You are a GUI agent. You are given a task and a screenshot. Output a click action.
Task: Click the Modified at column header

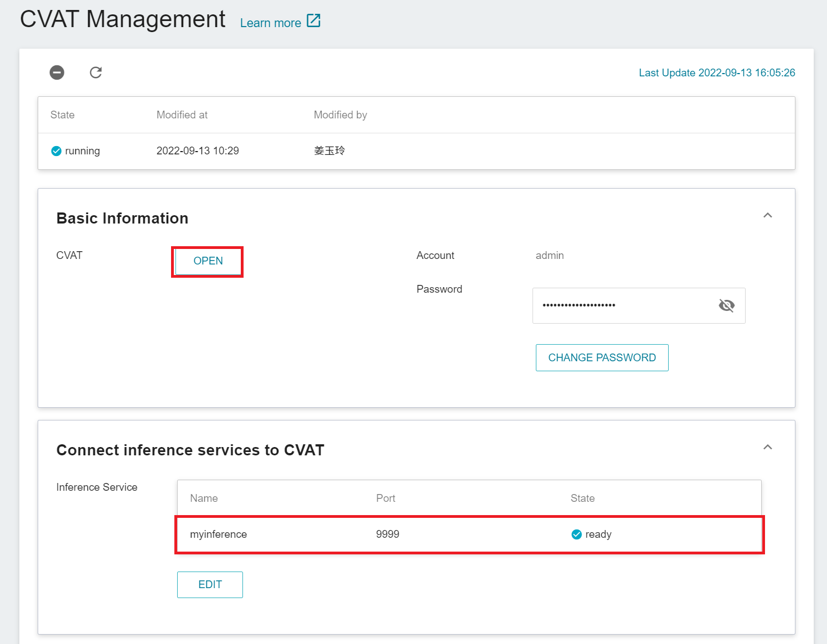(x=182, y=115)
